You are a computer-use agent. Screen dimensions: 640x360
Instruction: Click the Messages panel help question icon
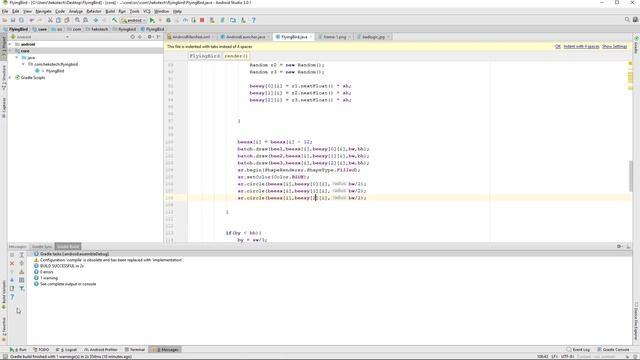(12, 297)
